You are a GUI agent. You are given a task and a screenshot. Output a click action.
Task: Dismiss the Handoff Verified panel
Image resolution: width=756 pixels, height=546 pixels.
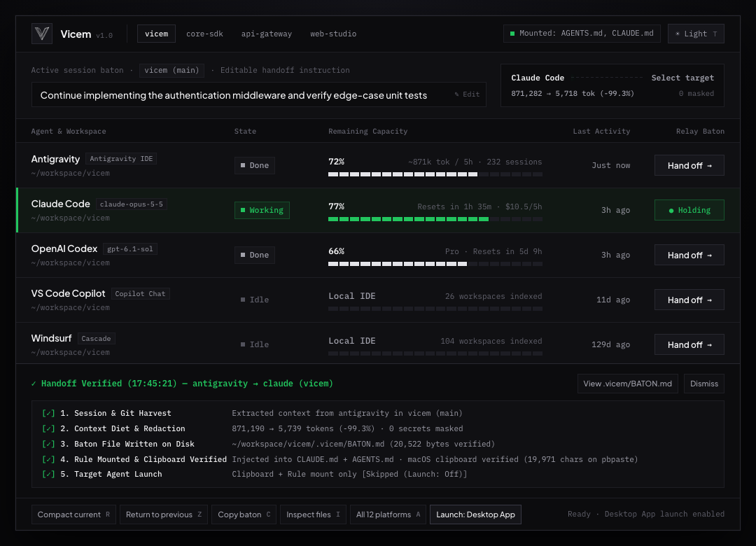tap(704, 384)
